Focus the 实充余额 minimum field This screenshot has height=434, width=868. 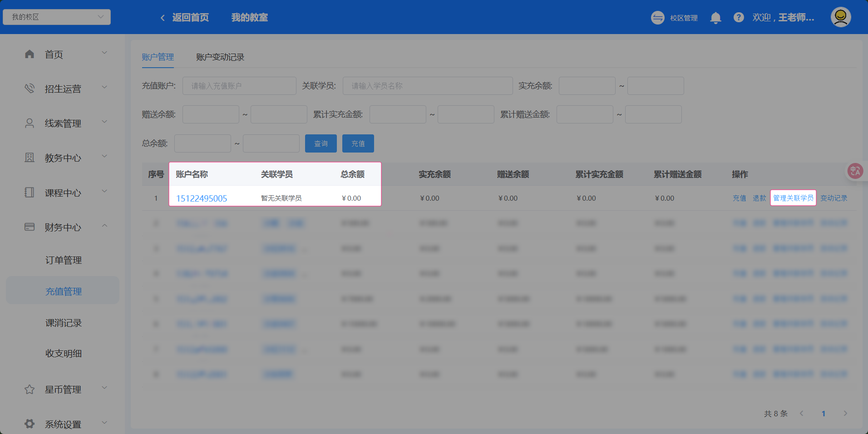(x=587, y=86)
